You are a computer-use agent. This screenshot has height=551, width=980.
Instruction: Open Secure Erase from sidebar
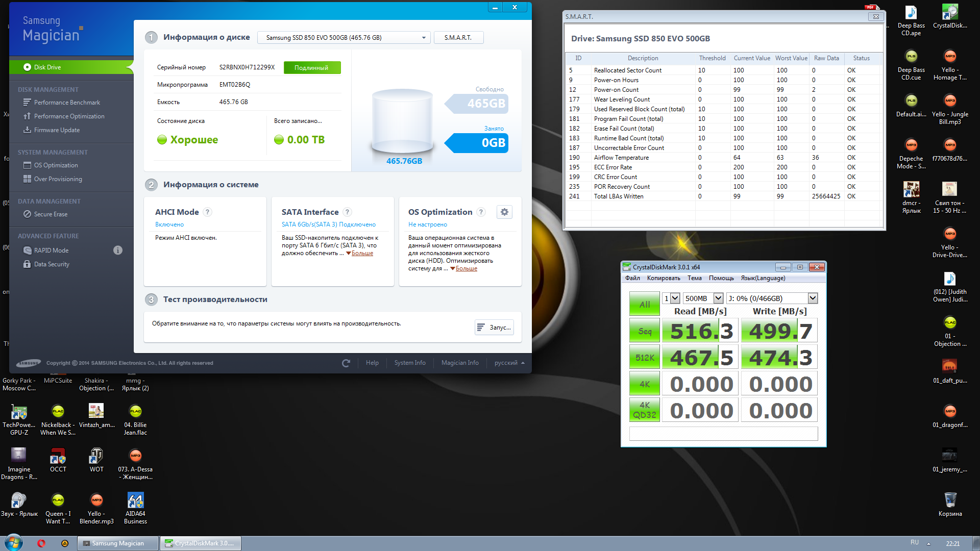pos(51,214)
